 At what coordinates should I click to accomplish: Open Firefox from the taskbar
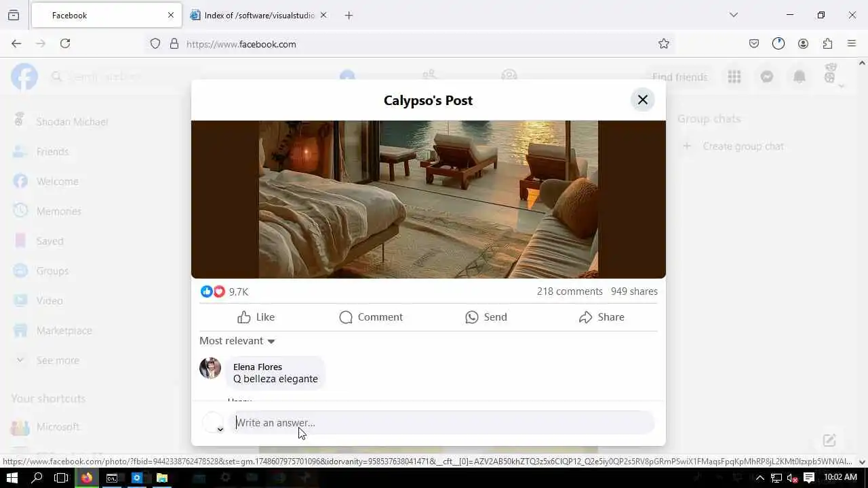click(87, 478)
